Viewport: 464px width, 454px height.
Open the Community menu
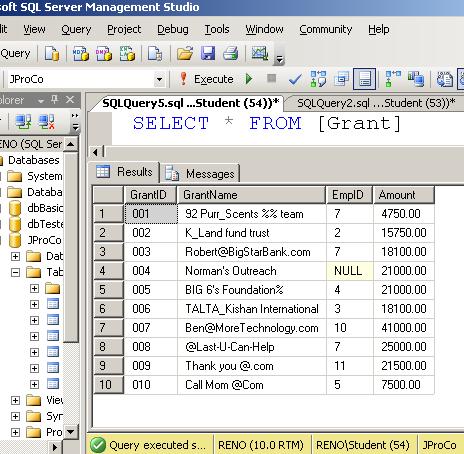pyautogui.click(x=326, y=29)
